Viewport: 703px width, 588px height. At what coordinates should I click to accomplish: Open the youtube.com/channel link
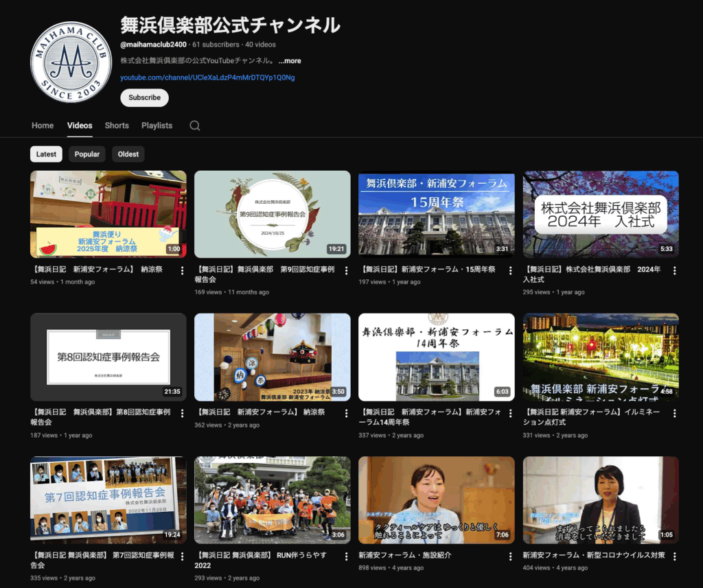click(x=207, y=78)
